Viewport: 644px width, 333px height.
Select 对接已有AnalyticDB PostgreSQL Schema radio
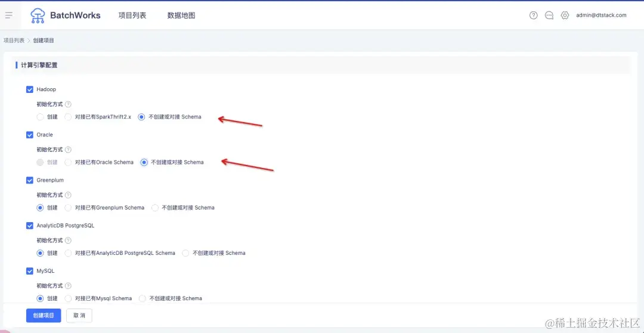tap(68, 253)
